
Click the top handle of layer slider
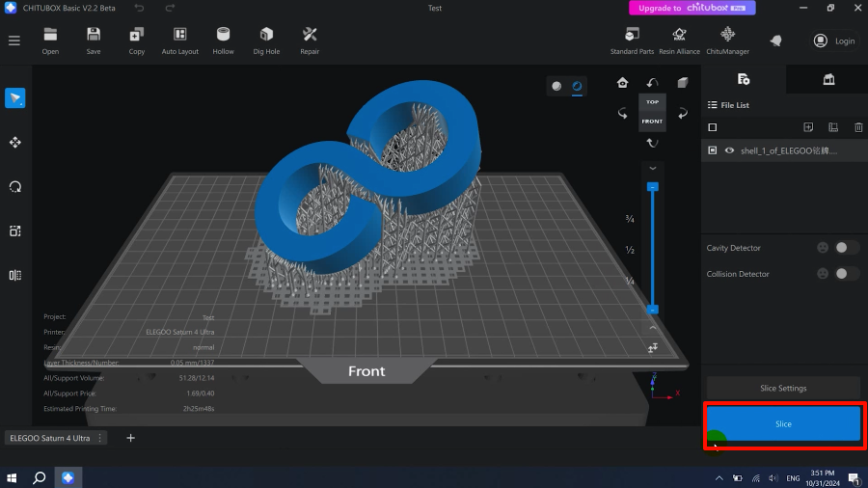653,186
